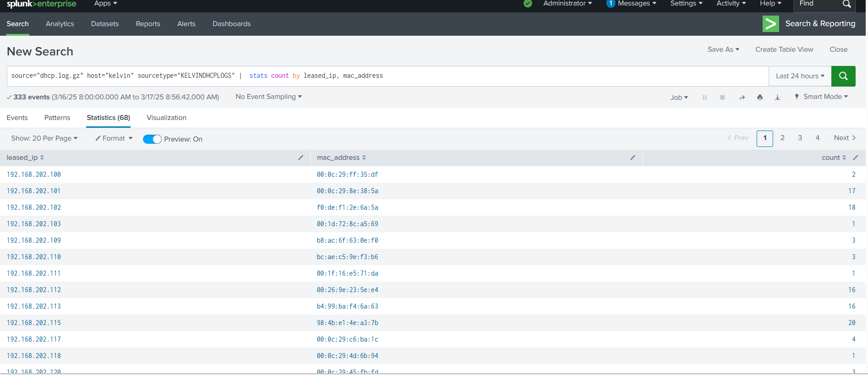The width and height of the screenshot is (868, 375).
Task: Open the Help dropdown
Action: [x=770, y=4]
